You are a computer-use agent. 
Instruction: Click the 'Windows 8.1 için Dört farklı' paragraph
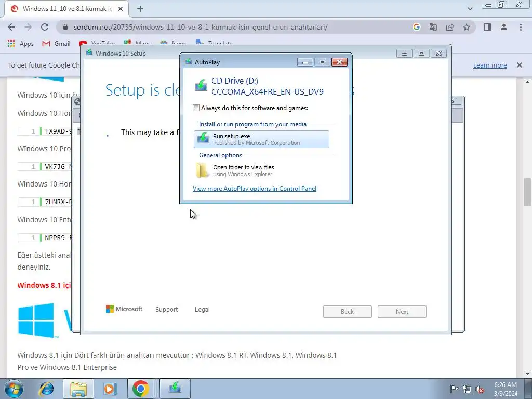pos(177,361)
